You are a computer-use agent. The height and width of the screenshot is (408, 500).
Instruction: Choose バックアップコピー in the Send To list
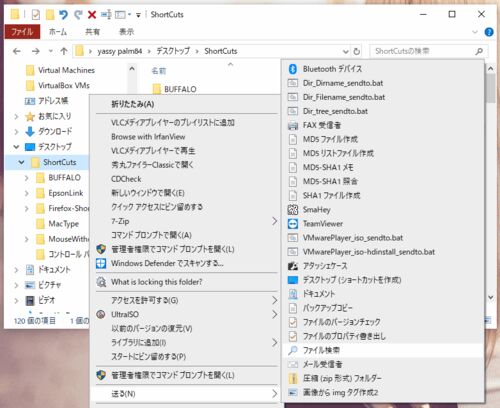point(383,308)
